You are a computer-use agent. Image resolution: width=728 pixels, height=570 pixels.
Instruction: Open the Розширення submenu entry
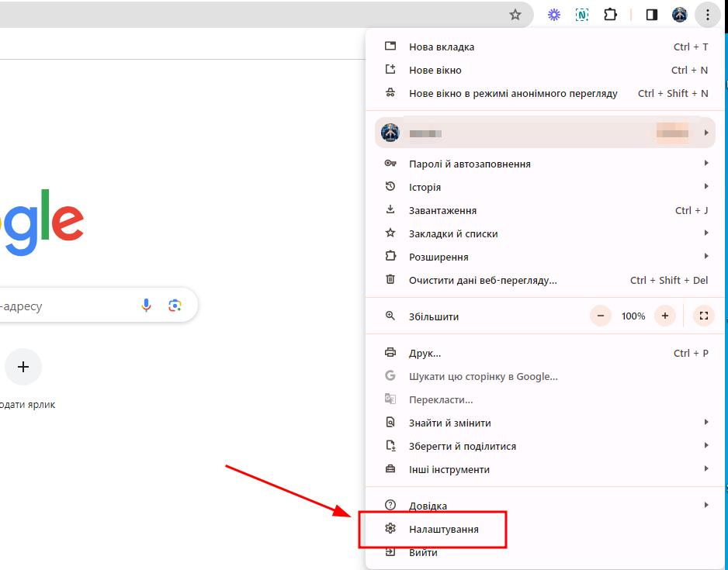(x=546, y=257)
